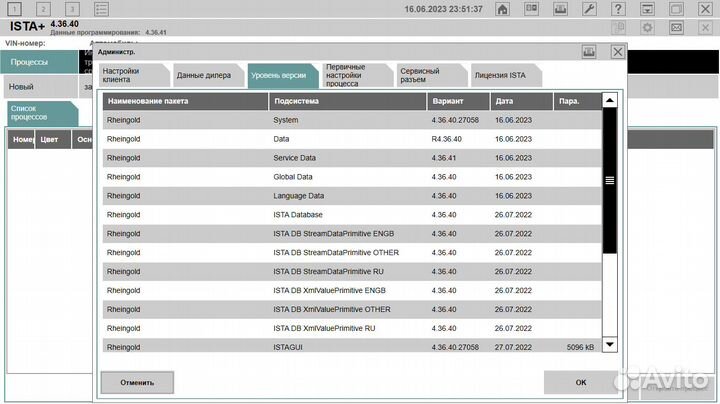
Task: Click the minimize-to-tray icon in top toolbar
Action: tap(647, 9)
